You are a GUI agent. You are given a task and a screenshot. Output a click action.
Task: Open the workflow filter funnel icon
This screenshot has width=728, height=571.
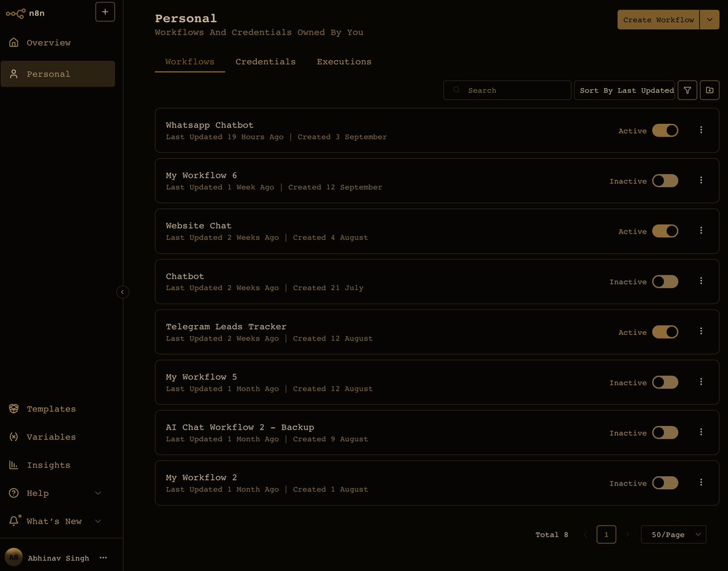[x=687, y=90]
